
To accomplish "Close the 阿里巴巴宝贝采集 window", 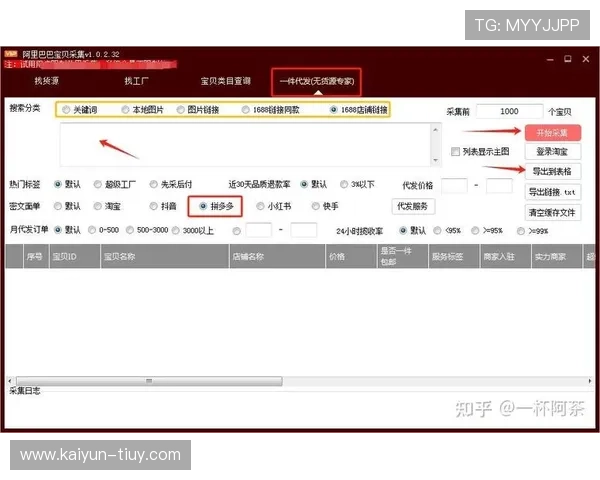I will click(x=586, y=59).
